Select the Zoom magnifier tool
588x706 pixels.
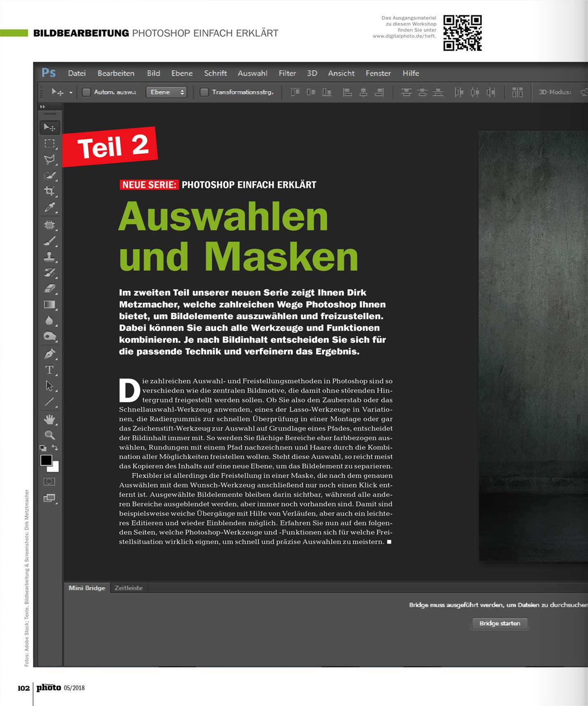click(x=49, y=435)
